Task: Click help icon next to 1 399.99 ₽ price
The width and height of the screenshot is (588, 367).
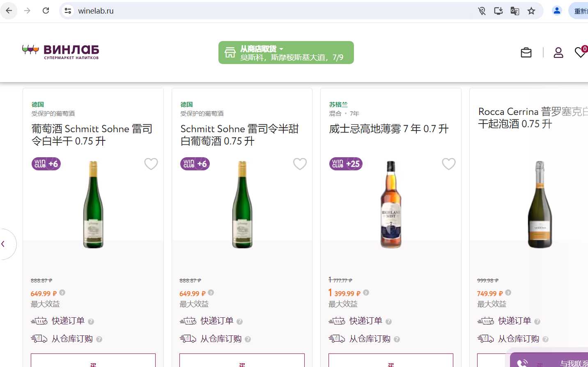Action: click(366, 293)
